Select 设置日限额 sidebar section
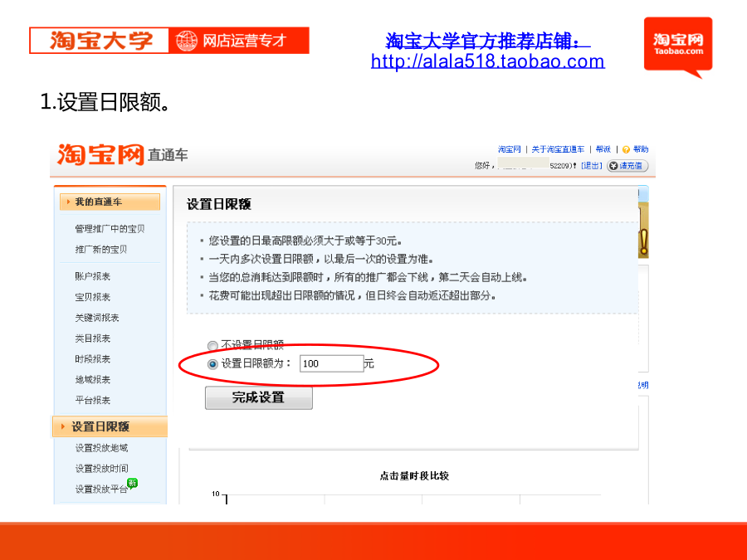The height and width of the screenshot is (560, 747). coord(110,426)
